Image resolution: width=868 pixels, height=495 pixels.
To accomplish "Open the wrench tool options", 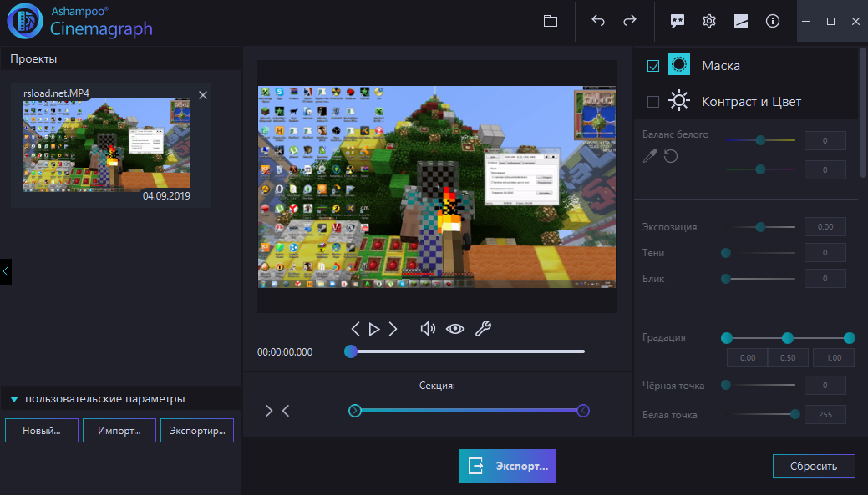I will coord(483,329).
